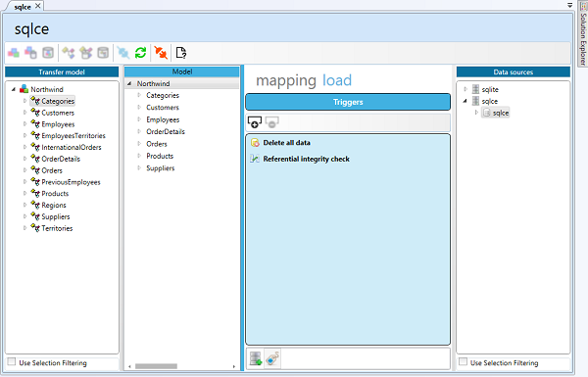Select the Referential integrity check trigger
Viewport: 588px width, 377px height.
(x=307, y=159)
